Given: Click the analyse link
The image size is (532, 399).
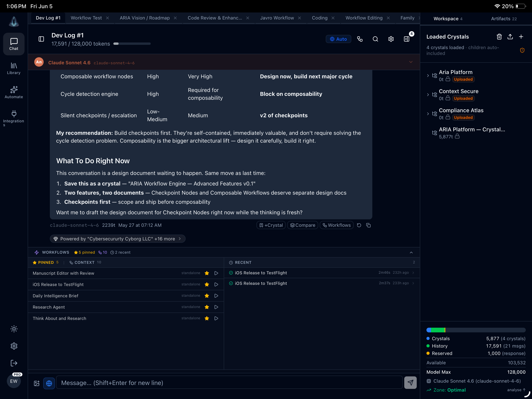Looking at the screenshot, I should (516, 390).
